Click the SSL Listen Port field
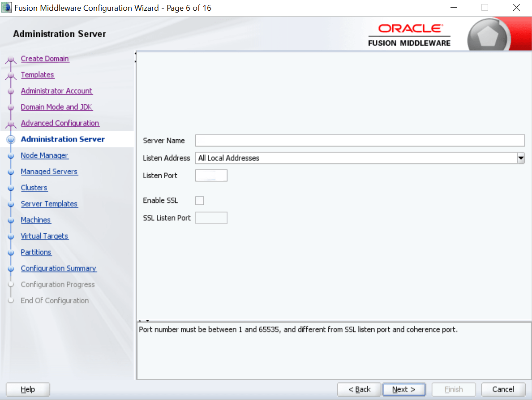This screenshot has height=400, width=532. pyautogui.click(x=211, y=218)
